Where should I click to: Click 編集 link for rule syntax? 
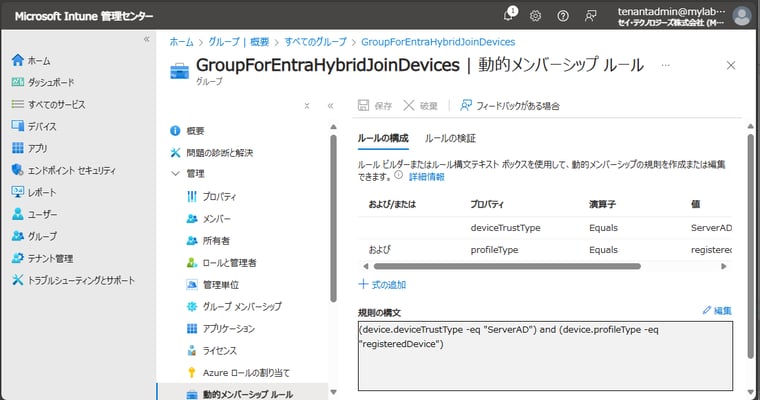tap(717, 310)
